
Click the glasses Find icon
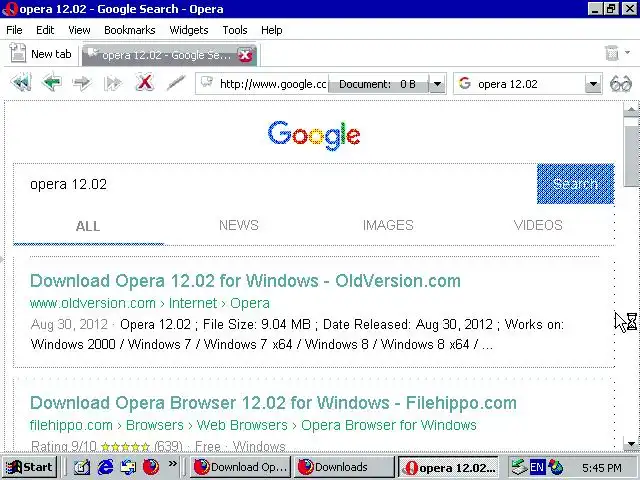click(x=620, y=84)
